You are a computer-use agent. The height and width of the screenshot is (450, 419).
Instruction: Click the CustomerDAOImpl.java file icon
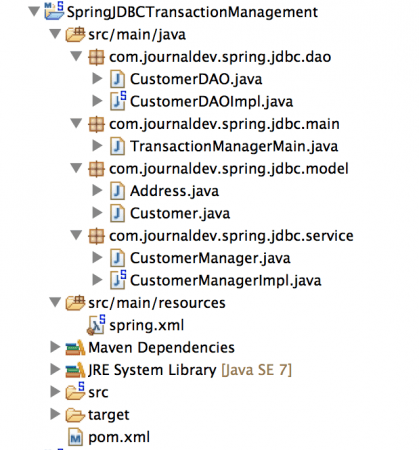(118, 101)
